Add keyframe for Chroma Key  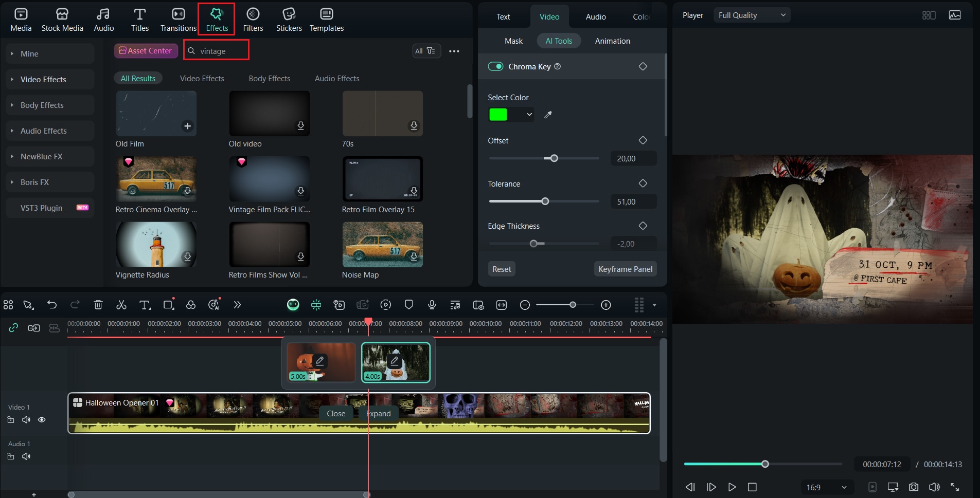pos(643,66)
